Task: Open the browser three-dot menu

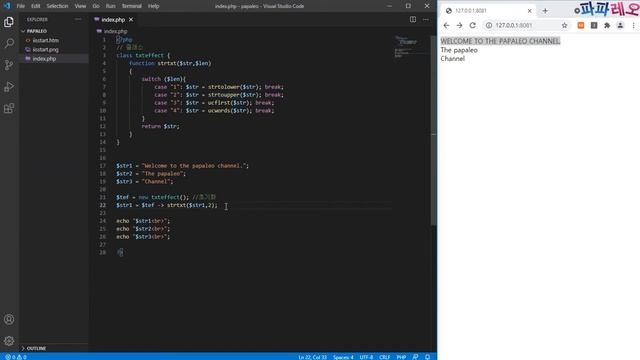Action: 633,25
